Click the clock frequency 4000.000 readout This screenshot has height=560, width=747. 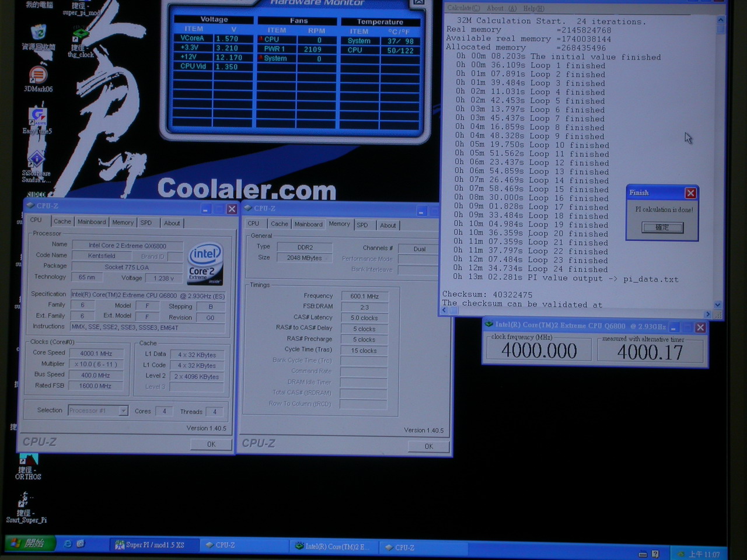tap(539, 350)
